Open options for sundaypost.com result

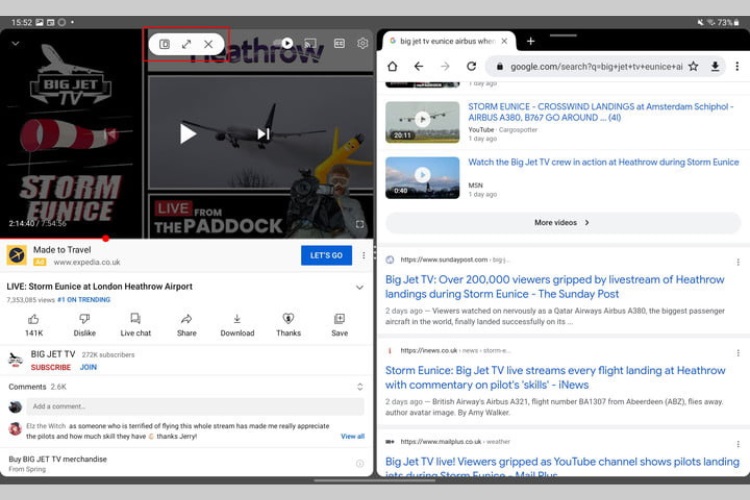coord(738,262)
